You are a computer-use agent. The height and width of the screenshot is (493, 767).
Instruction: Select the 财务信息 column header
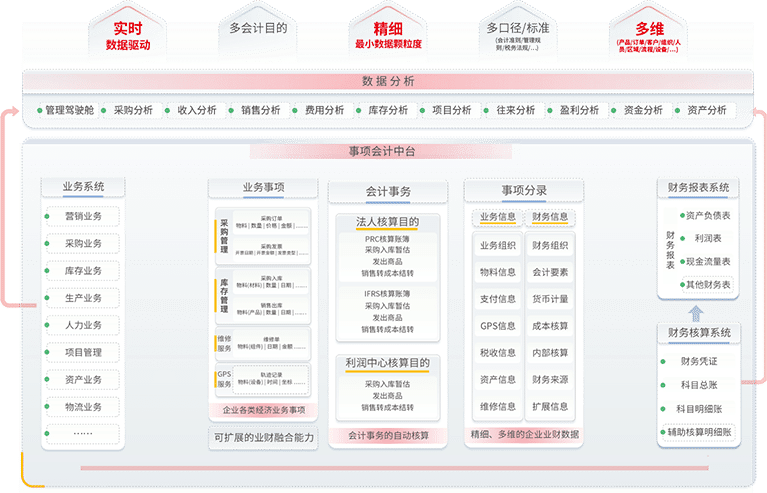(550, 216)
